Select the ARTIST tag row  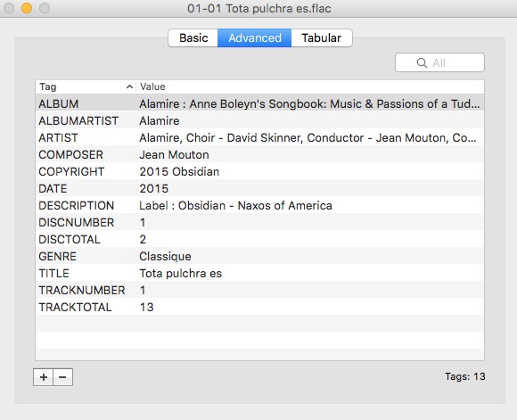tap(259, 137)
